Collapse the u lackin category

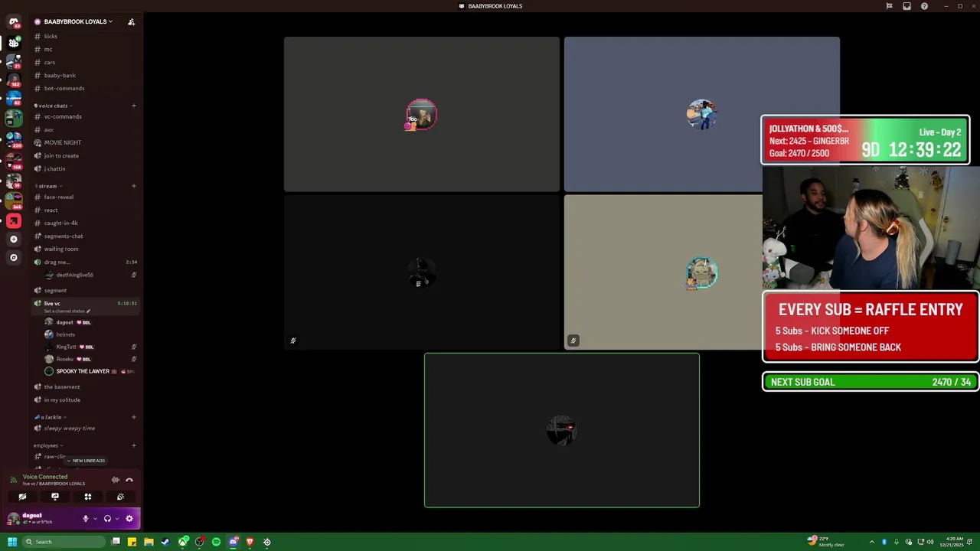[x=51, y=417]
